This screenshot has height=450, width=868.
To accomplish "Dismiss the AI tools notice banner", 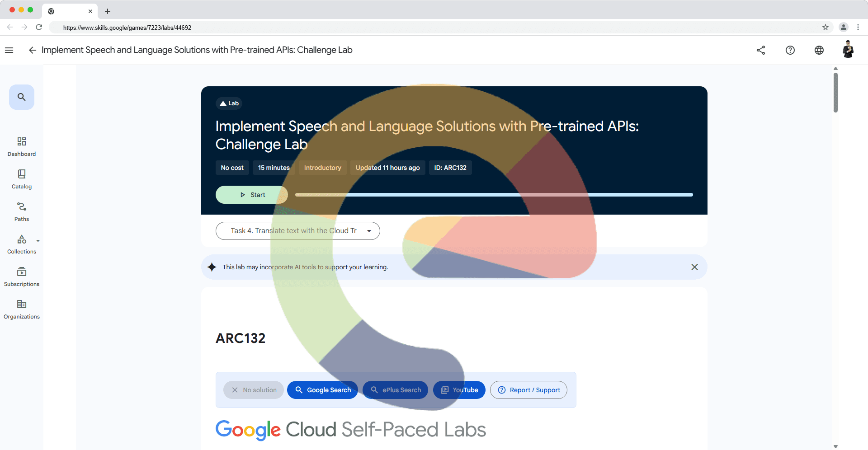I will tap(694, 267).
